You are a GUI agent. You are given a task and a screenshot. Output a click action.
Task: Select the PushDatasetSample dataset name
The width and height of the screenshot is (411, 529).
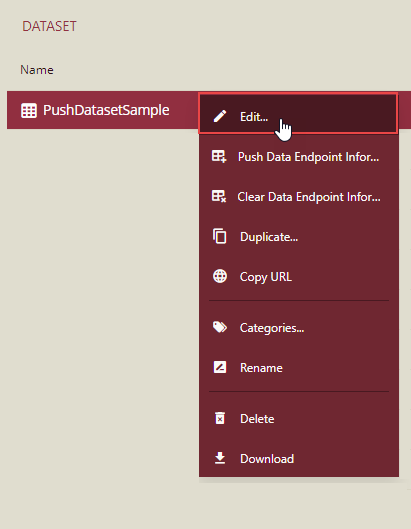tap(106, 110)
